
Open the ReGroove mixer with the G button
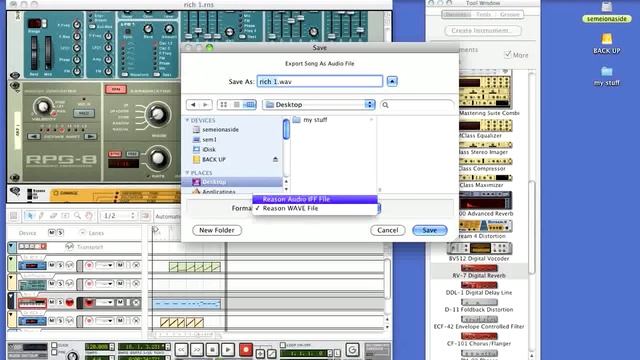coord(352,350)
